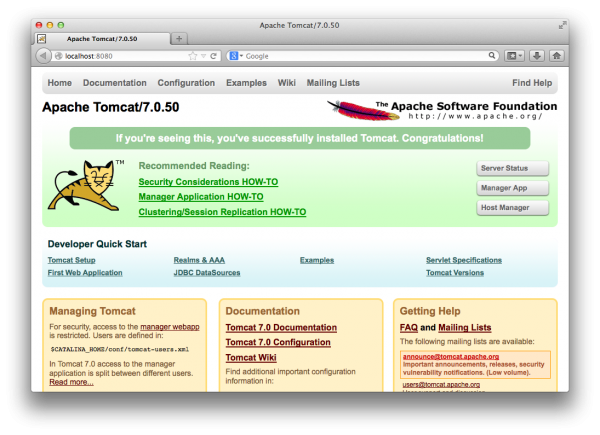Click Read more... in Managing Tomcat
The width and height of the screenshot is (600, 435).
pos(71,382)
